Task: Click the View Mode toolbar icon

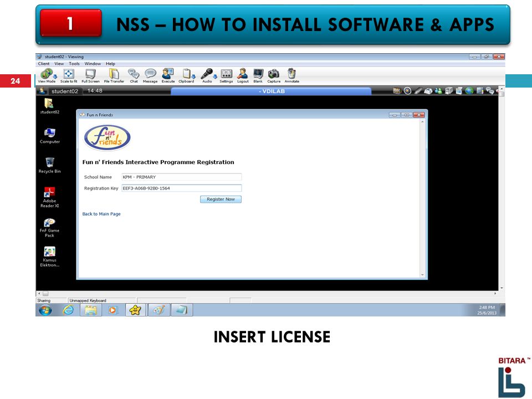Action: point(47,76)
